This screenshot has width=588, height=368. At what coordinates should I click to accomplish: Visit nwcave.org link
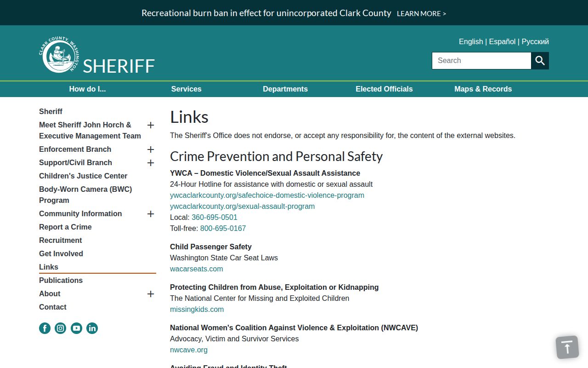click(189, 350)
